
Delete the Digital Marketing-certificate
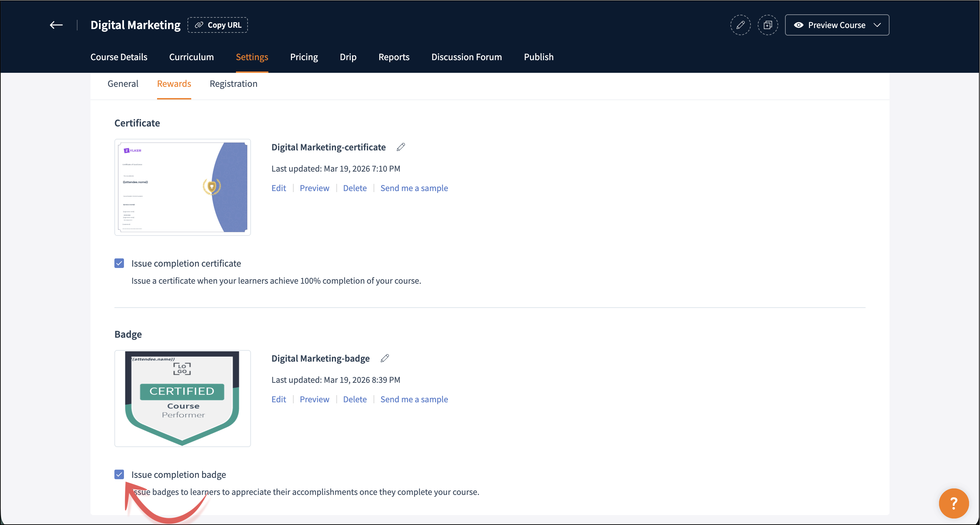pyautogui.click(x=354, y=188)
